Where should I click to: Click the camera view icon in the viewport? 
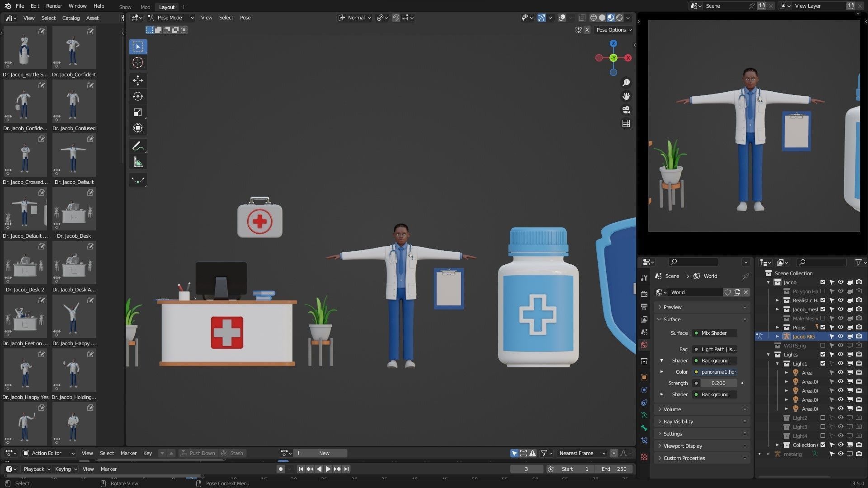(x=626, y=110)
